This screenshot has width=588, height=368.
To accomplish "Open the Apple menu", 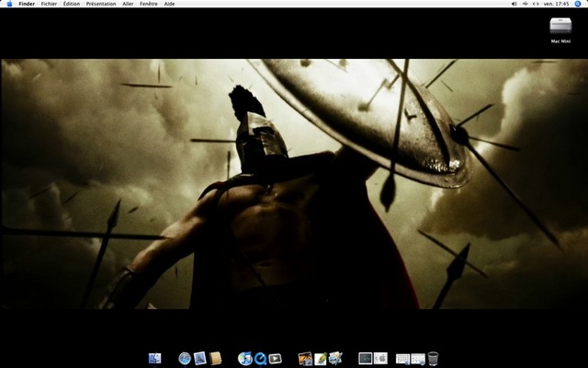I will tap(9, 4).
